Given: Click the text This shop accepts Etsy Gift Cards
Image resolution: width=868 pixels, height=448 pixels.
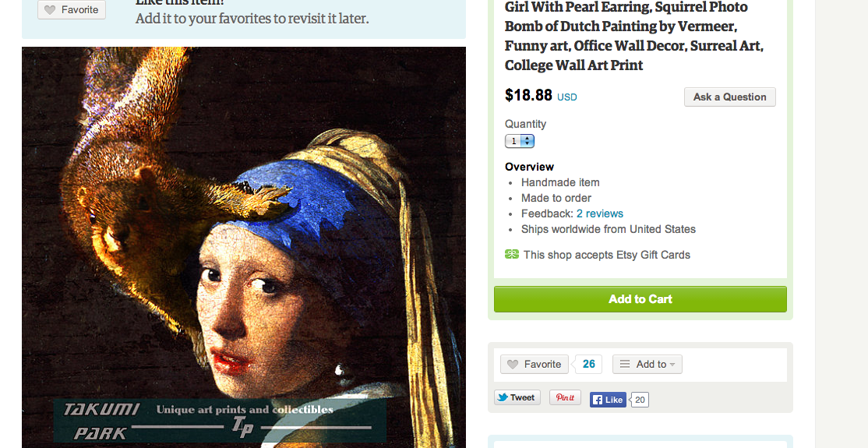Looking at the screenshot, I should tap(606, 255).
